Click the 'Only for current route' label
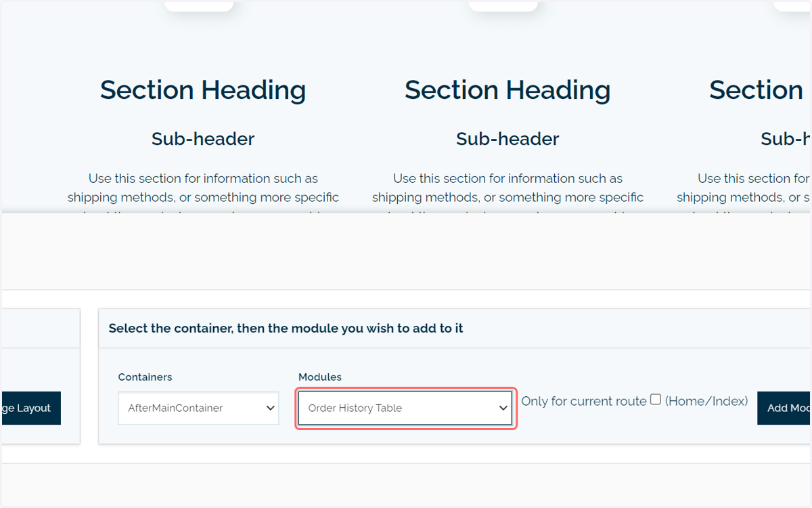Screen dimensions: 812x508 584,401
